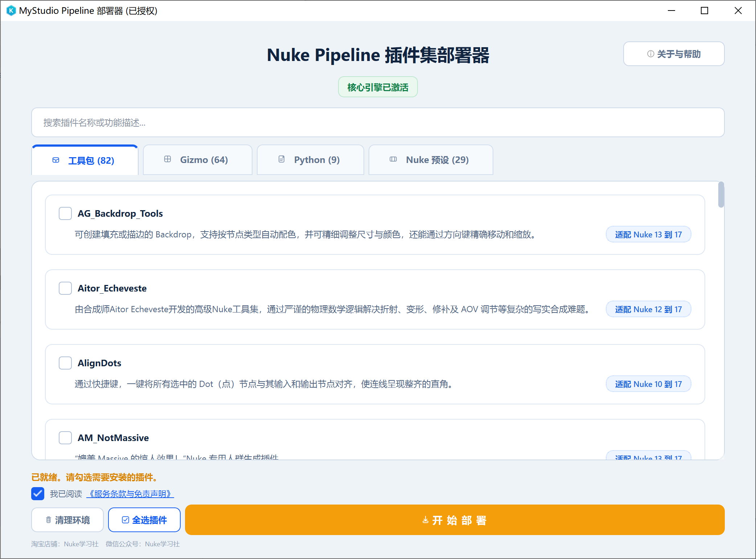Open the 服务条款与免责声明 link
The image size is (756, 559).
pyautogui.click(x=130, y=494)
